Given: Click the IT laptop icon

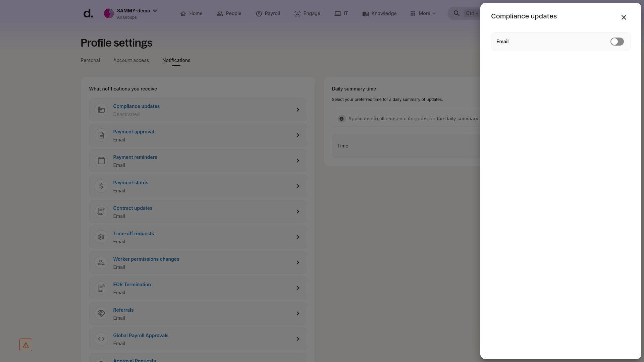Looking at the screenshot, I should [x=337, y=14].
